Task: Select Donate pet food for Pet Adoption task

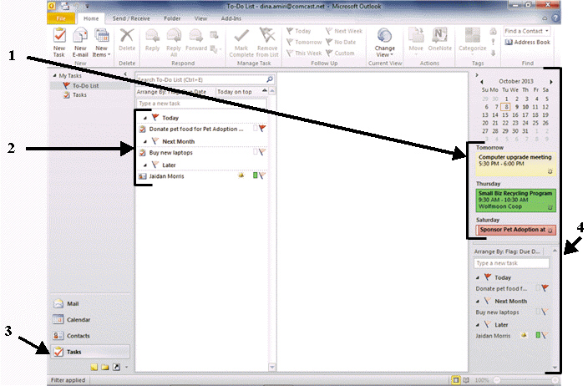Action: (202, 129)
